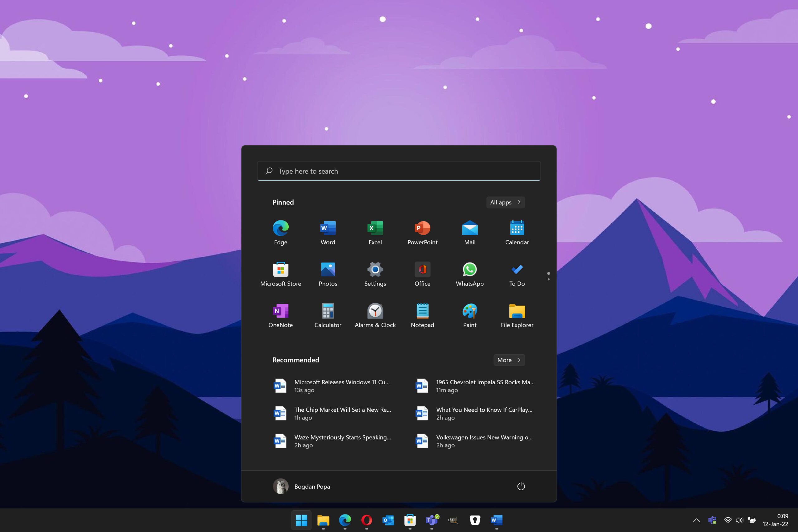Open the Office app
This screenshot has width=798, height=532.
click(422, 274)
